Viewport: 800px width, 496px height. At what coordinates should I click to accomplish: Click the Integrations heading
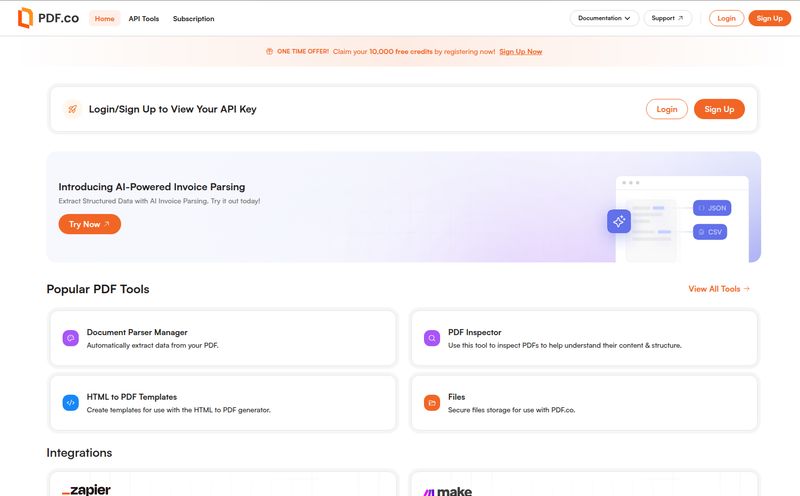(x=79, y=453)
